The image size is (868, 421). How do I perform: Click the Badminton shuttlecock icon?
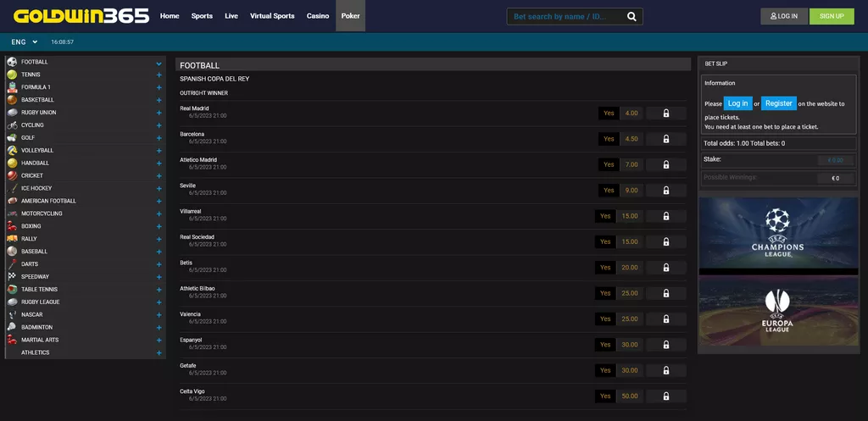[12, 328]
